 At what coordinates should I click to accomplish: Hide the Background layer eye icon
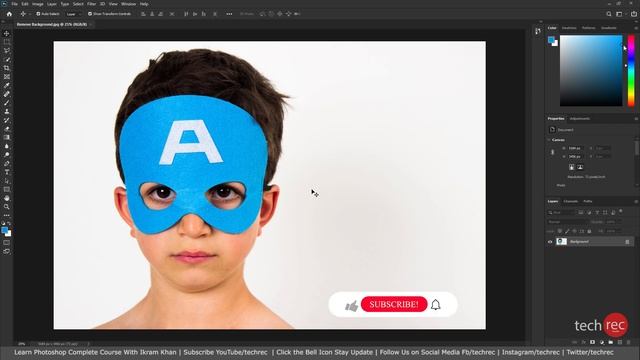[550, 242]
